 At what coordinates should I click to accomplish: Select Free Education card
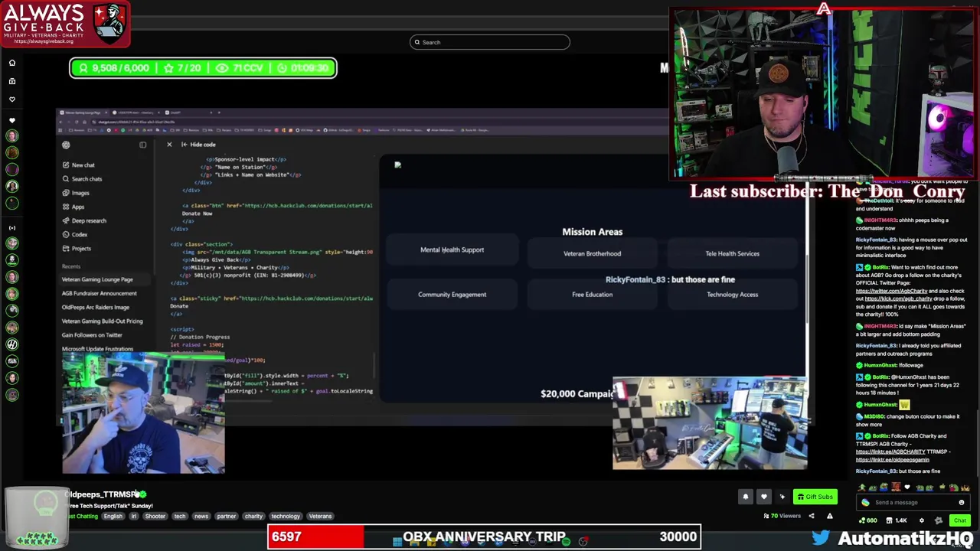(592, 295)
